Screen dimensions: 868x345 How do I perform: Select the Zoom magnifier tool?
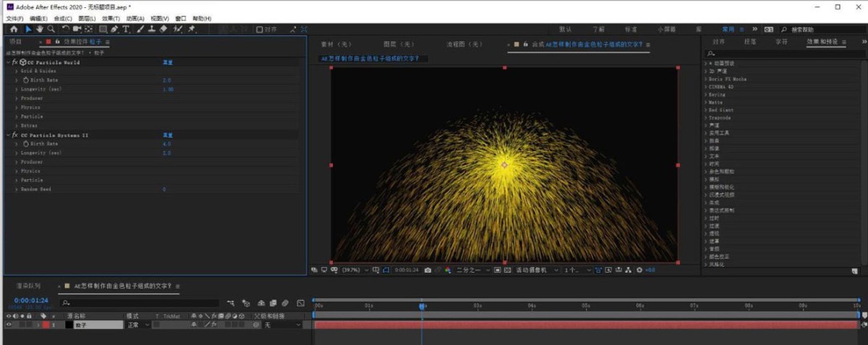coord(51,29)
